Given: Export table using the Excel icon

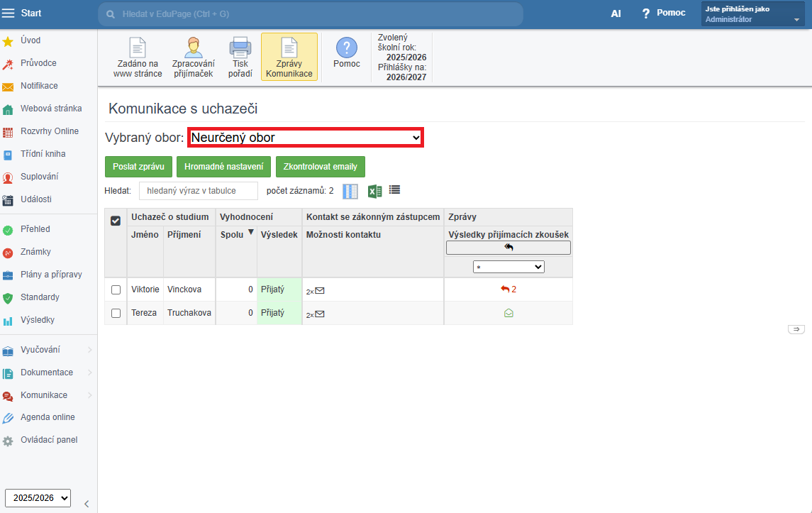Looking at the screenshot, I should (x=374, y=191).
